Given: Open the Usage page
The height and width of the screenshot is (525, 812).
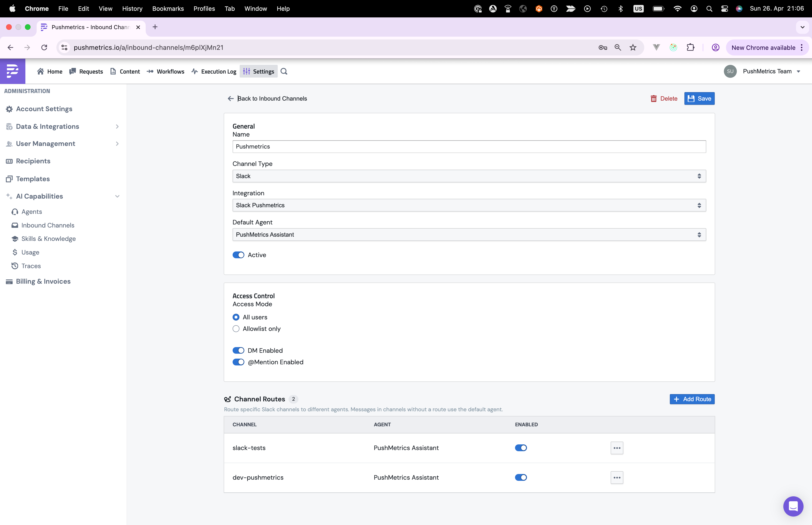Looking at the screenshot, I should 30,252.
